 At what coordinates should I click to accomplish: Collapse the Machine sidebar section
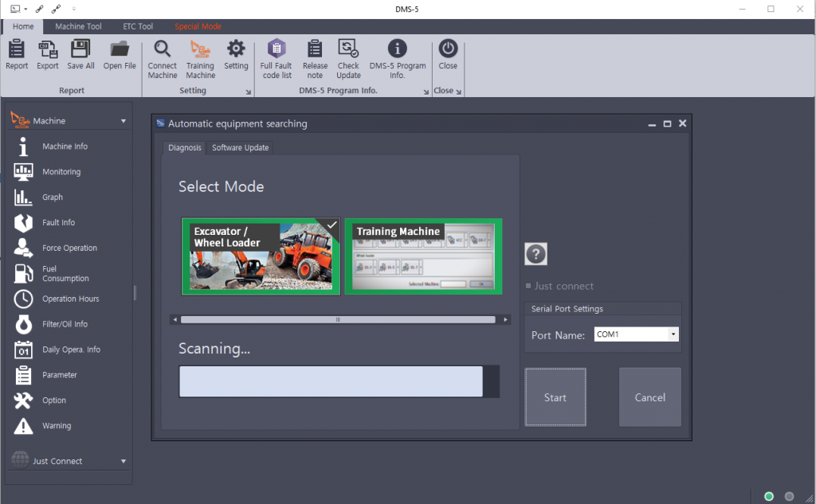tap(124, 121)
